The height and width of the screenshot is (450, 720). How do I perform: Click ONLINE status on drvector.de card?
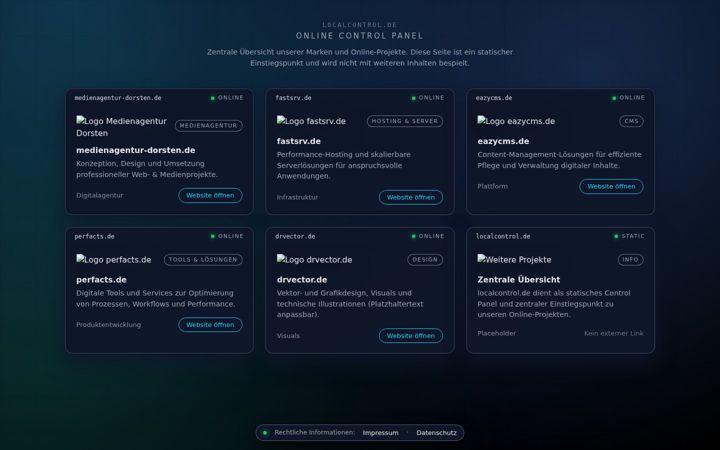[428, 236]
